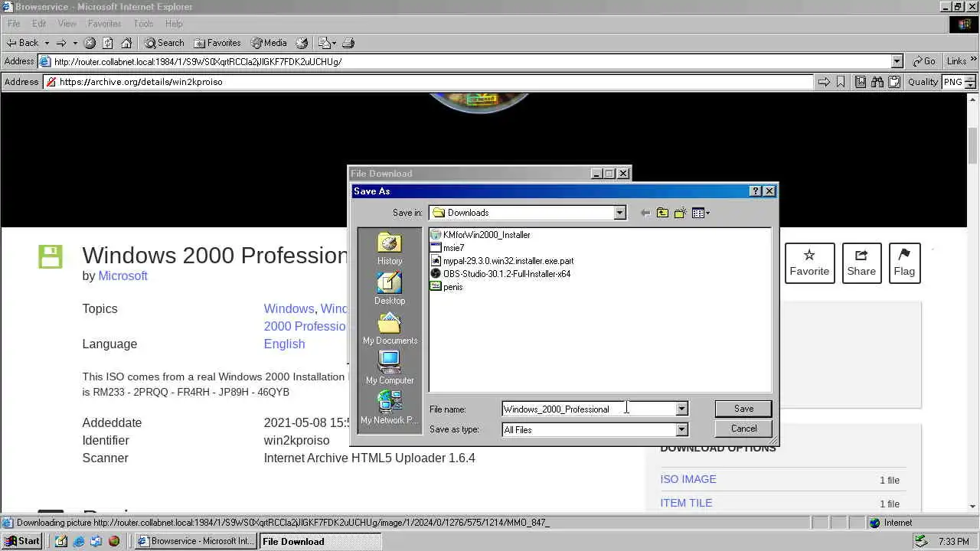This screenshot has width=980, height=551.
Task: Click the Start button
Action: coord(21,541)
